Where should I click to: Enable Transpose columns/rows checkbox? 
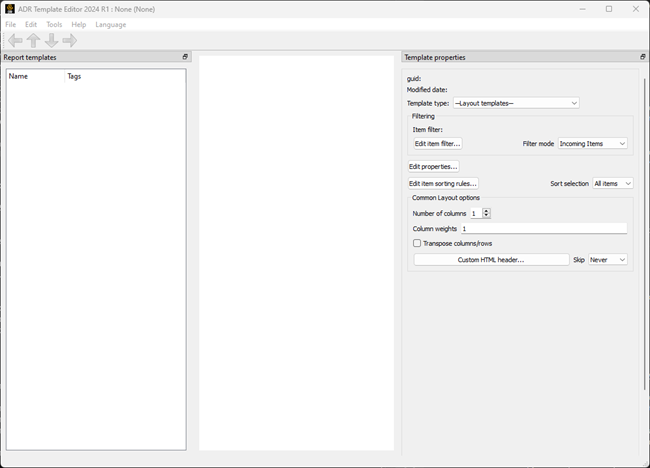[417, 243]
